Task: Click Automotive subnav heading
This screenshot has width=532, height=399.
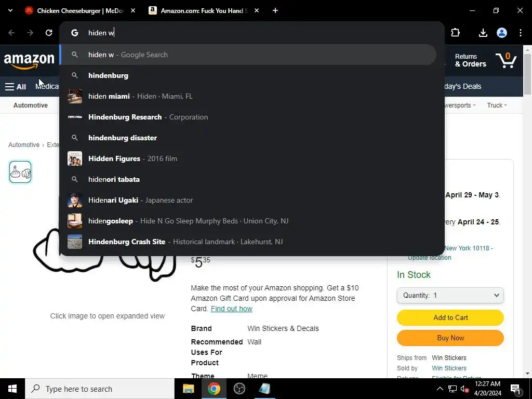Action: (x=31, y=105)
